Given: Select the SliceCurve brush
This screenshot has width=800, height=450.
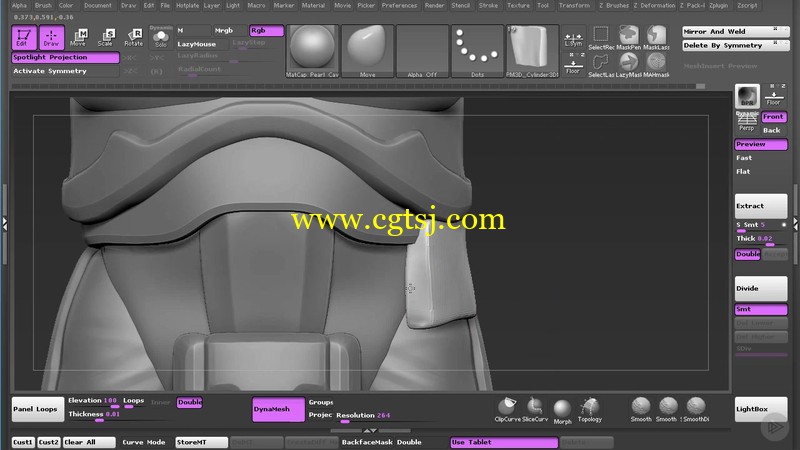Looking at the screenshot, I should tap(535, 410).
